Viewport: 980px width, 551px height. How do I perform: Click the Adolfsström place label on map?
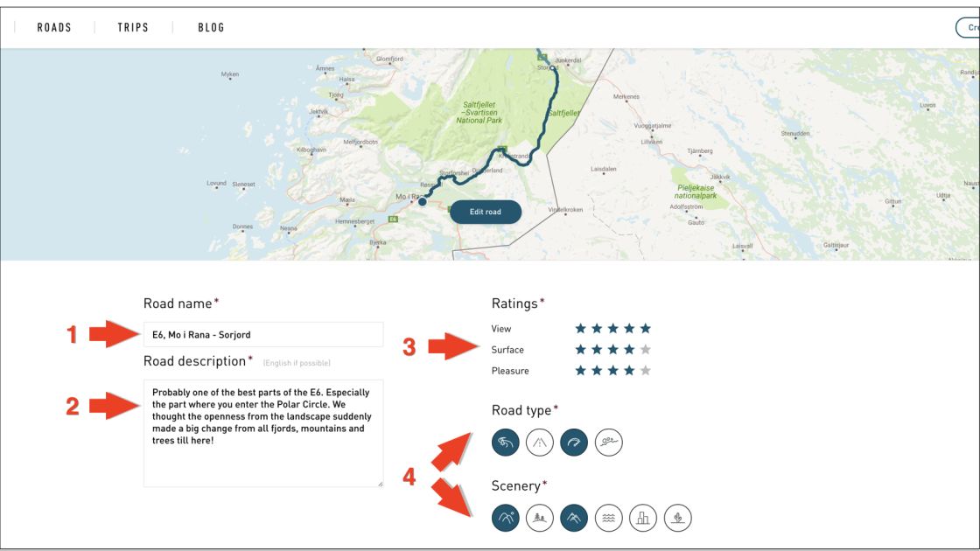[x=686, y=206]
